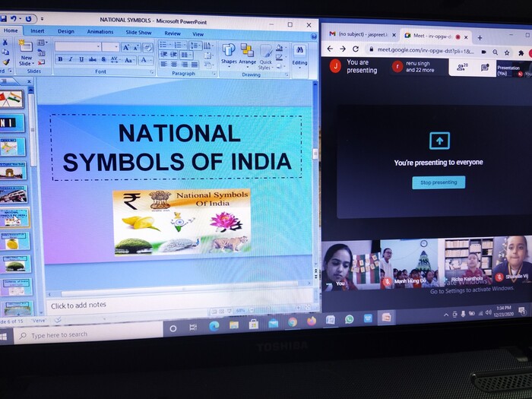Click Stop presenting in Google Meet
This screenshot has width=532, height=399.
pyautogui.click(x=439, y=182)
